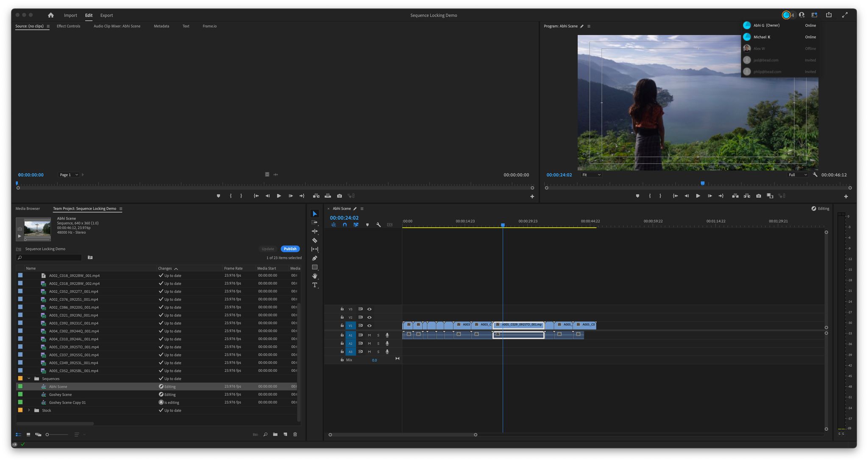The image size is (868, 462).
Task: Open the Fit zoom dropdown in Program monitor
Action: click(x=591, y=174)
